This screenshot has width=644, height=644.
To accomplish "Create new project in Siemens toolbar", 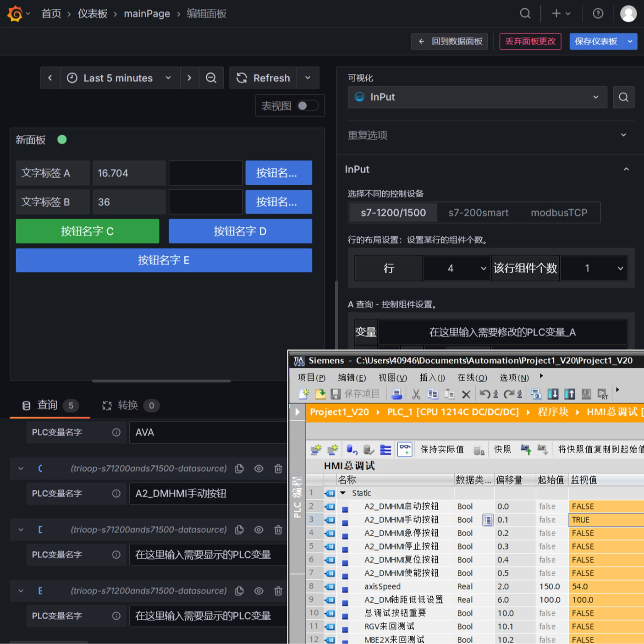I will [x=304, y=394].
